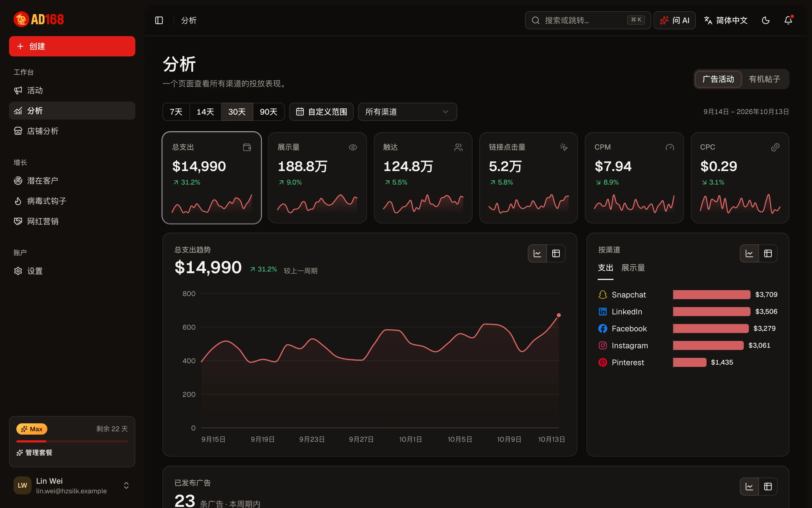
Task: Open 网红营销 in the sidebar
Action: coord(72,222)
